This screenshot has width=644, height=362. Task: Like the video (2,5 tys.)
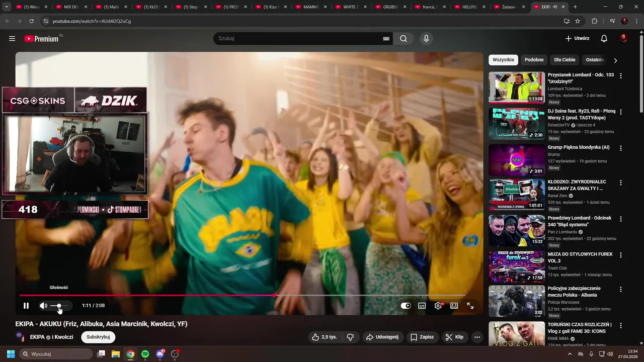[x=324, y=337]
